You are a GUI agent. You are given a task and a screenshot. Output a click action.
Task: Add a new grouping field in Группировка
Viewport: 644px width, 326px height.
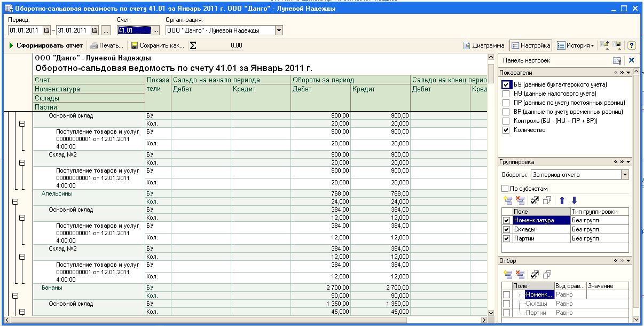[507, 200]
